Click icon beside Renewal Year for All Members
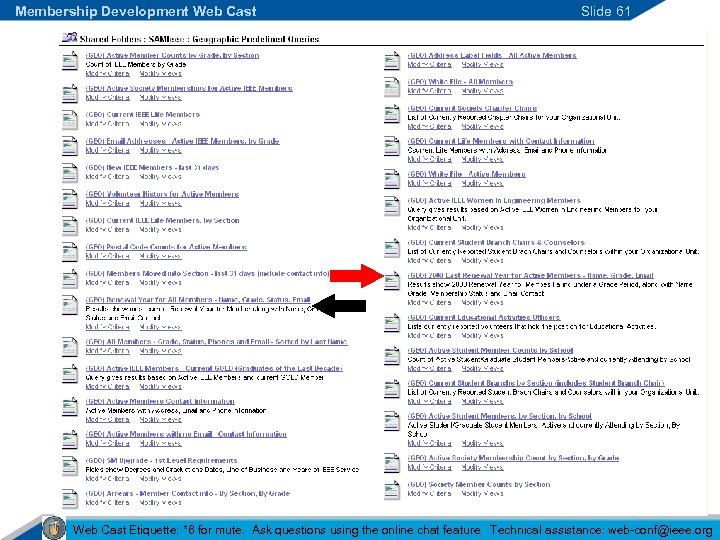Image resolution: width=720 pixels, height=540 pixels. 70,305
